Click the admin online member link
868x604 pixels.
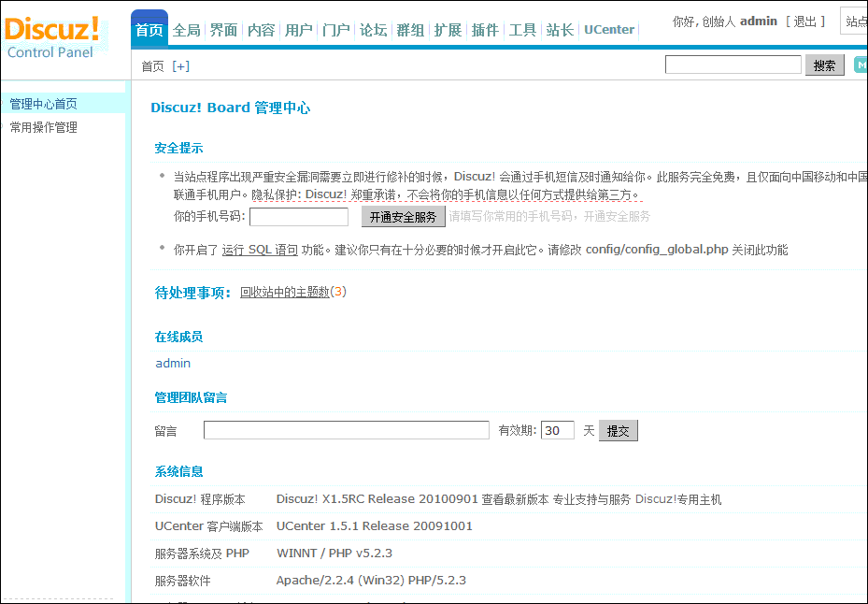[x=173, y=363]
